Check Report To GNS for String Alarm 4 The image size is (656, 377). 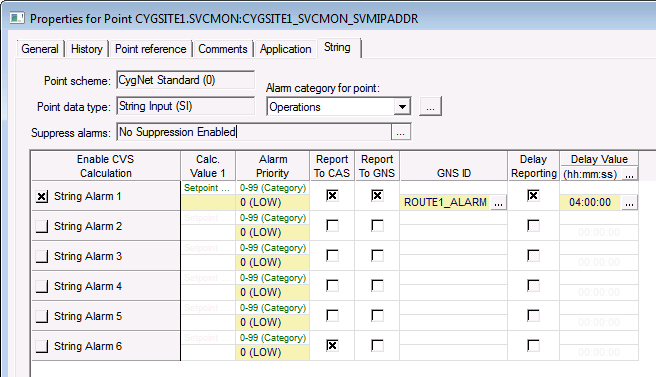(377, 285)
